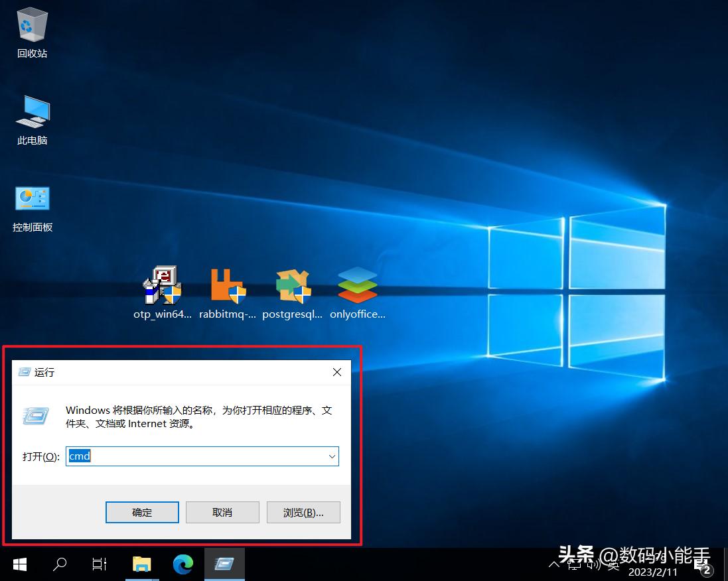The width and height of the screenshot is (728, 581).
Task: Click the 浏览 button in Run dialog
Action: (303, 512)
